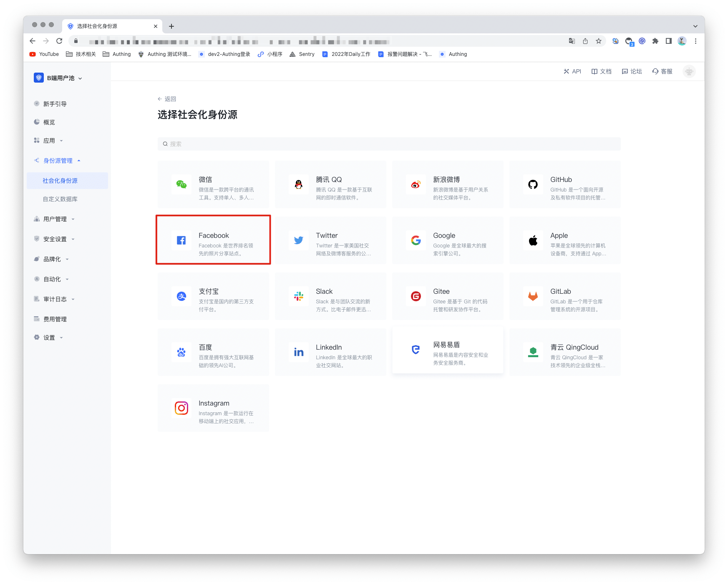Click the LinkedIn logo icon
This screenshot has height=585, width=728.
[298, 352]
